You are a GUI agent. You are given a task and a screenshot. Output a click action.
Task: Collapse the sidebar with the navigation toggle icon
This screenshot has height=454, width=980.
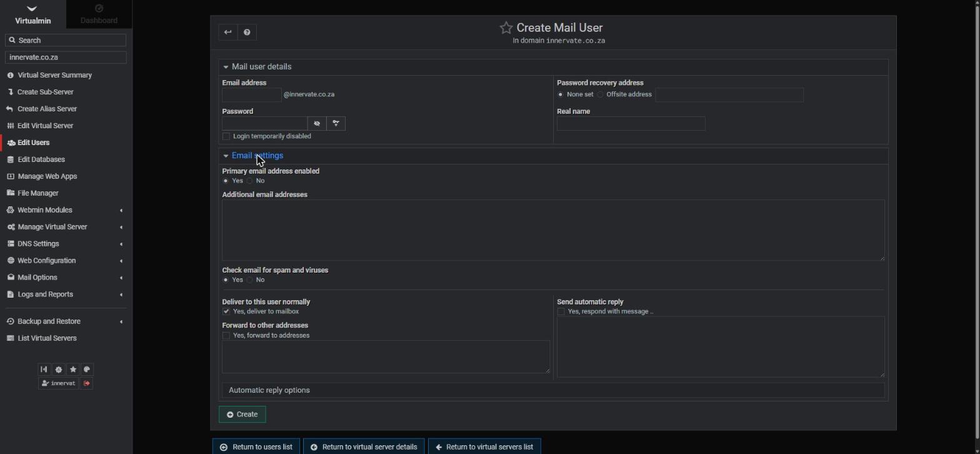click(44, 369)
